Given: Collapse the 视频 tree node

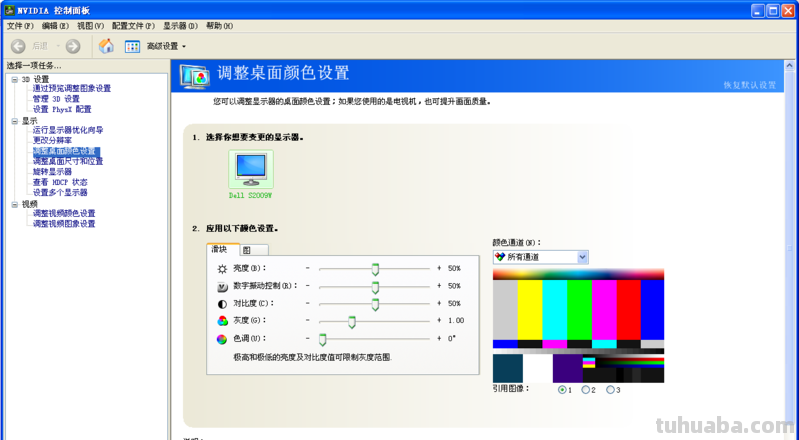Looking at the screenshot, I should click(15, 204).
